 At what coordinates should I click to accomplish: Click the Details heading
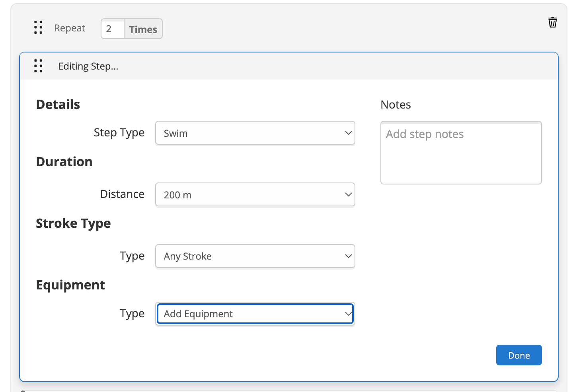[58, 104]
